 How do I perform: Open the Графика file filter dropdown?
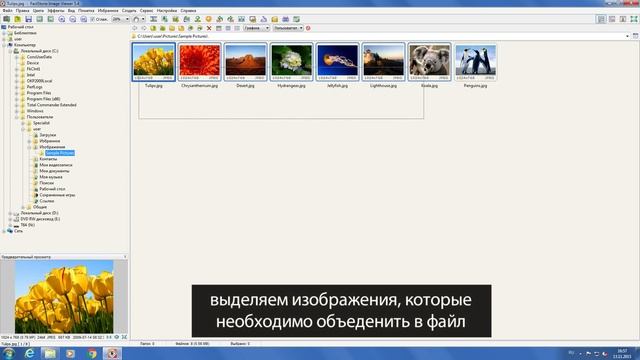[x=267, y=28]
